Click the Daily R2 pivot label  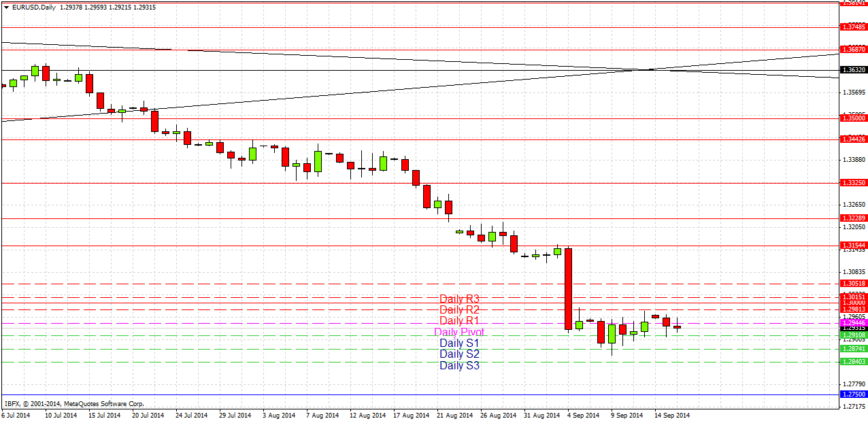click(458, 309)
